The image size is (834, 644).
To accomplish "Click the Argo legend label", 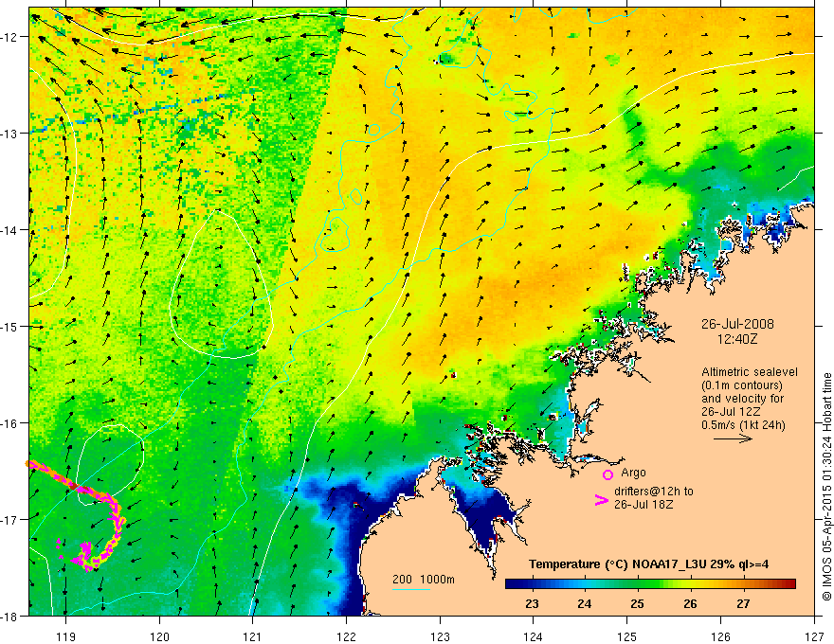I will 633,473.
